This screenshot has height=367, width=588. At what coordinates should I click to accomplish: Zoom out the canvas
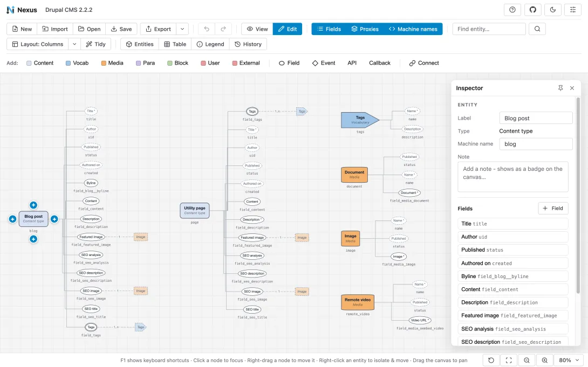click(527, 360)
